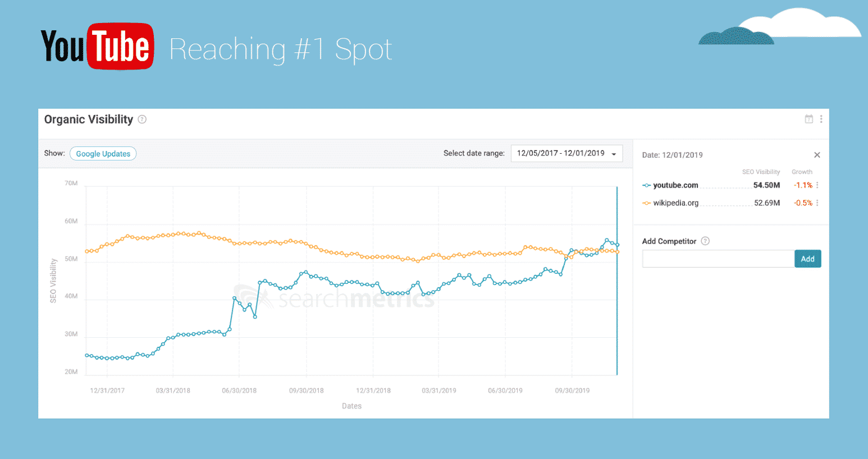Select the wikipedia.org domain label
Screen dimensions: 868x459
(676, 203)
